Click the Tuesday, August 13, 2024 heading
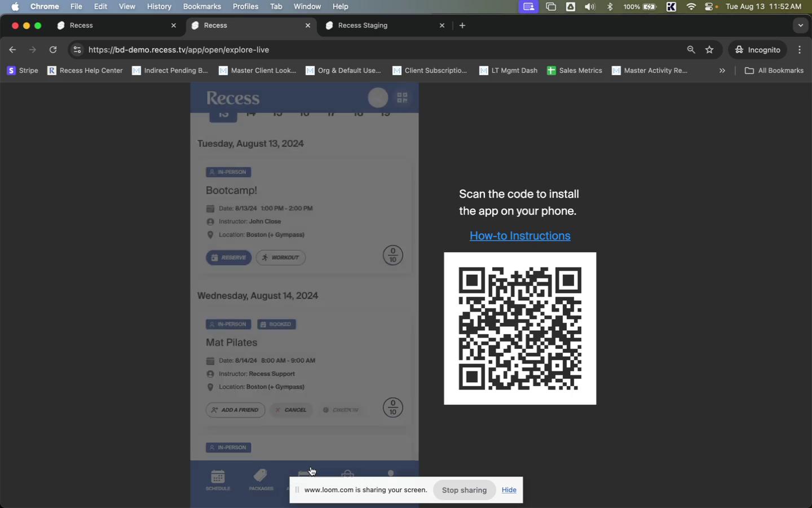The width and height of the screenshot is (812, 508). point(250,143)
